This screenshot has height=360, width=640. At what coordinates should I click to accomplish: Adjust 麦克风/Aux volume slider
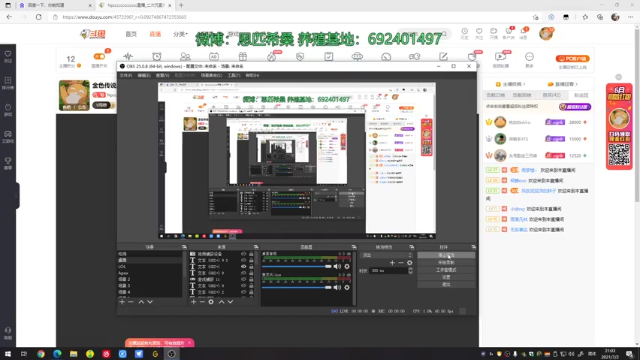click(297, 287)
